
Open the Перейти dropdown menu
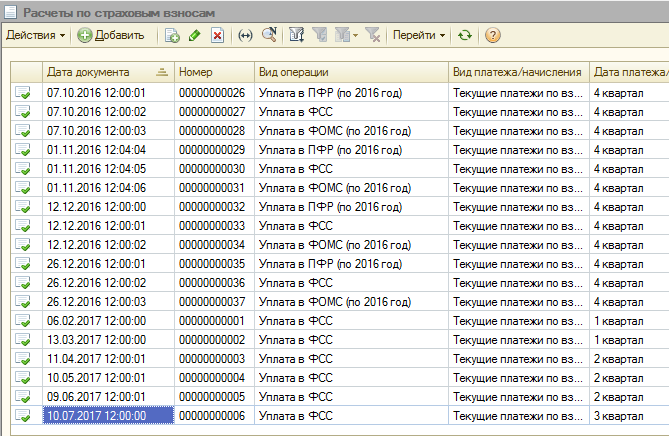(419, 35)
